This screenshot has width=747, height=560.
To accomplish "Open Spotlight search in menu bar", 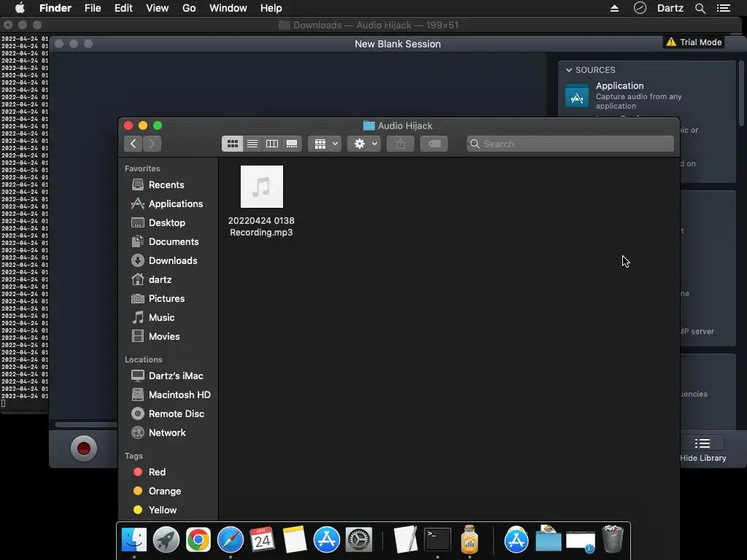I will [700, 8].
